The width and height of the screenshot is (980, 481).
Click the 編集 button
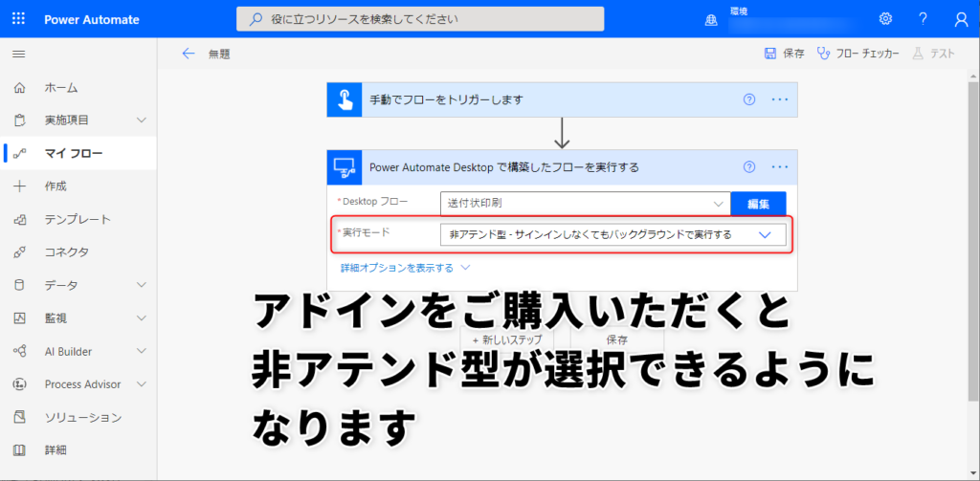click(x=758, y=204)
